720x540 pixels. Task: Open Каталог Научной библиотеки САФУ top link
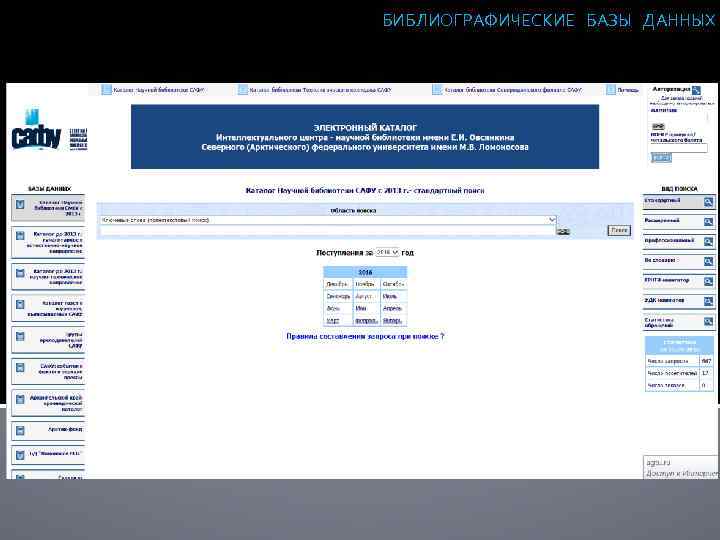click(x=159, y=90)
